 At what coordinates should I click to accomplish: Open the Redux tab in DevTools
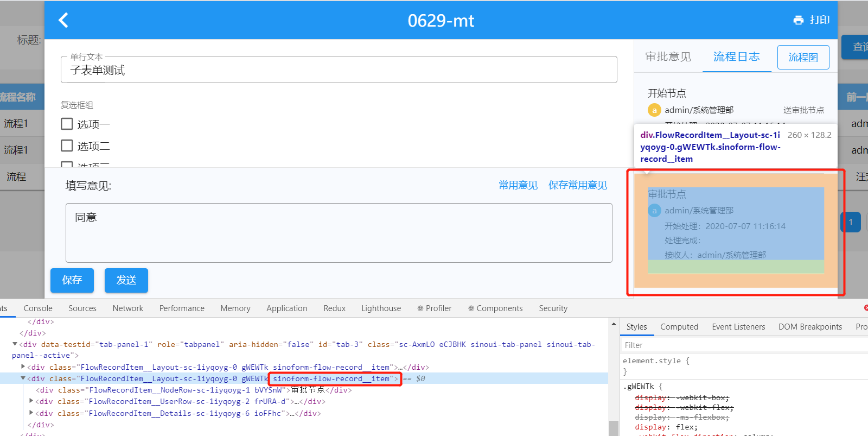(x=334, y=308)
